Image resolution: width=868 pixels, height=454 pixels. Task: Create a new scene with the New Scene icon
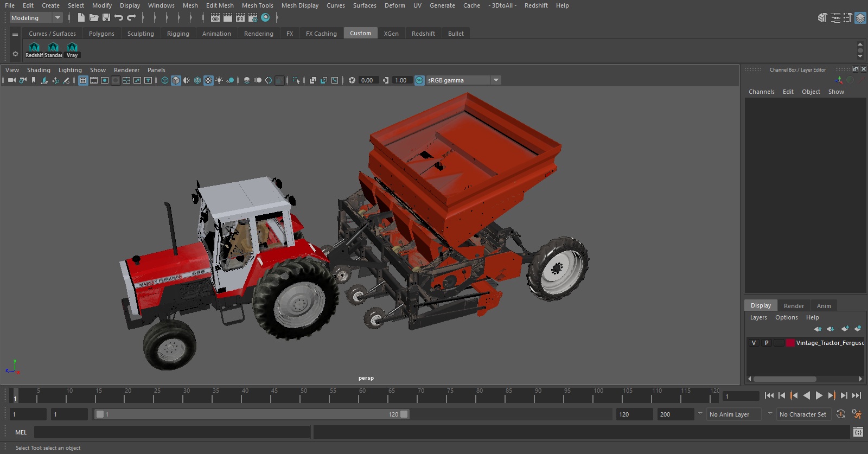81,18
